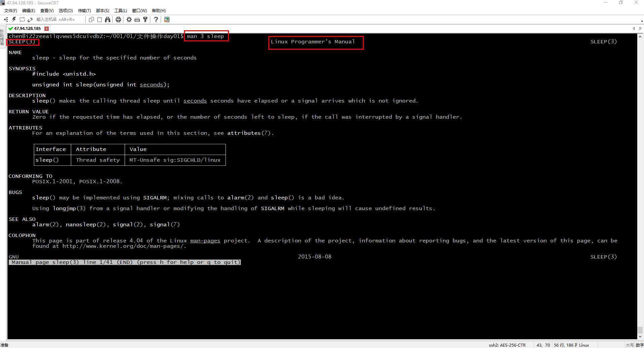This screenshot has width=644, height=348.
Task: Click the date '2015-08-08' in footer
Action: (x=314, y=257)
